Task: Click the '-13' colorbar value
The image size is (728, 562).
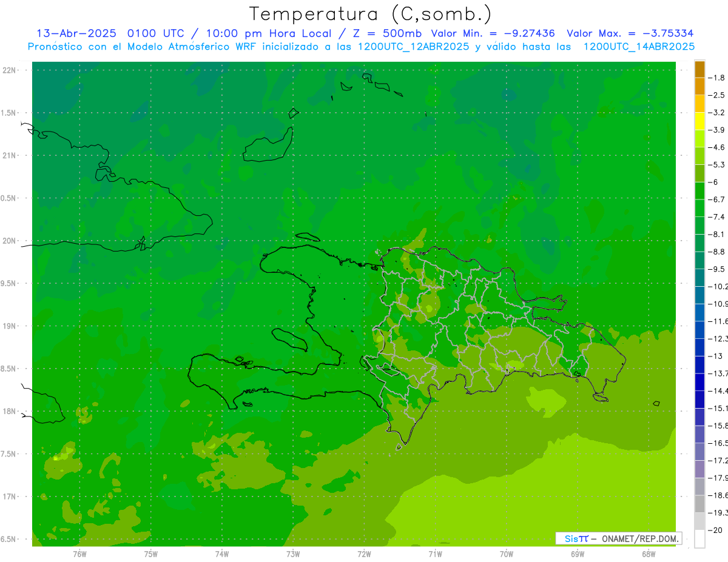Action: point(715,356)
